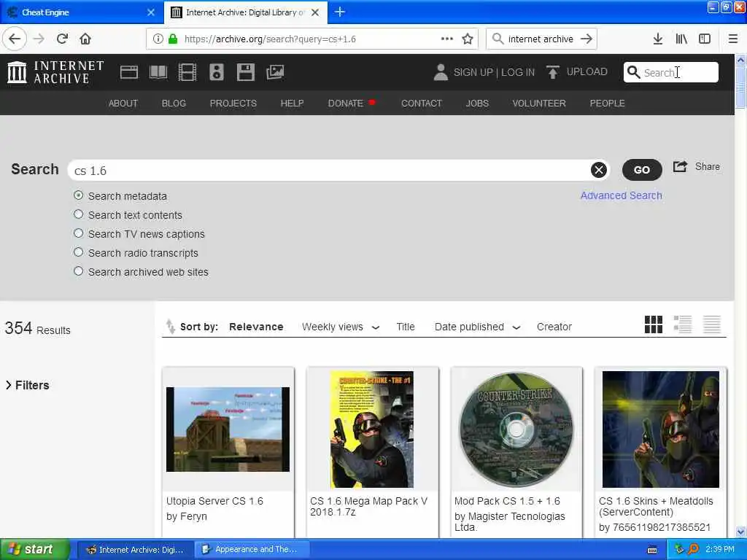Switch to tile grid view
The height and width of the screenshot is (560, 747).
[x=653, y=324]
